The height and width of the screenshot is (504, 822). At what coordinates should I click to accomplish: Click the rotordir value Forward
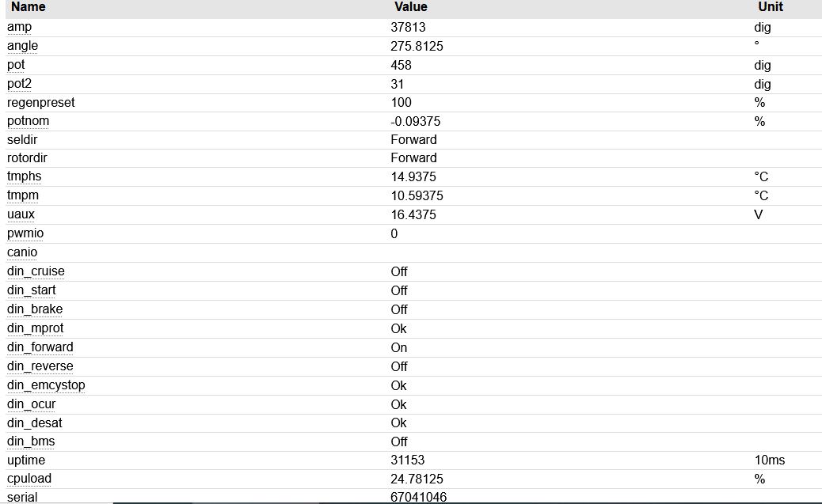tap(413, 158)
